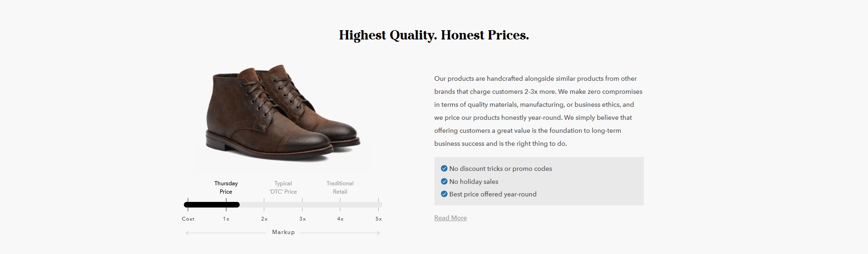Click the 3x tick on markup scale
868x254 pixels.
click(302, 219)
